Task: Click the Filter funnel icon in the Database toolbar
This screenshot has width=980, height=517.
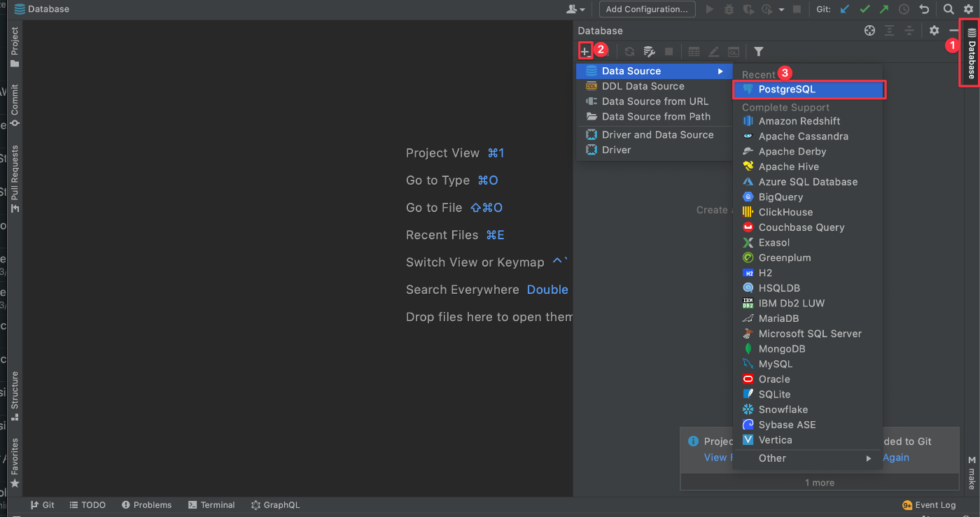Action: 758,52
